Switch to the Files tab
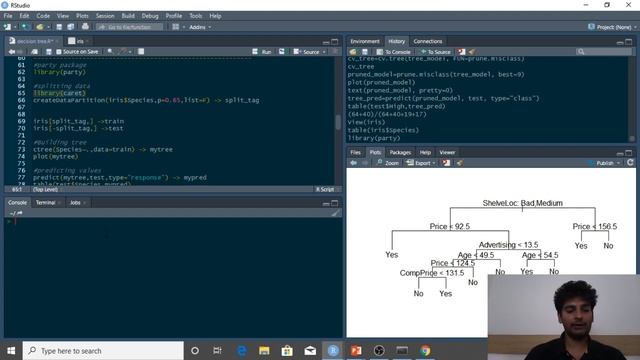Viewport: 640px width, 360px height. point(356,152)
